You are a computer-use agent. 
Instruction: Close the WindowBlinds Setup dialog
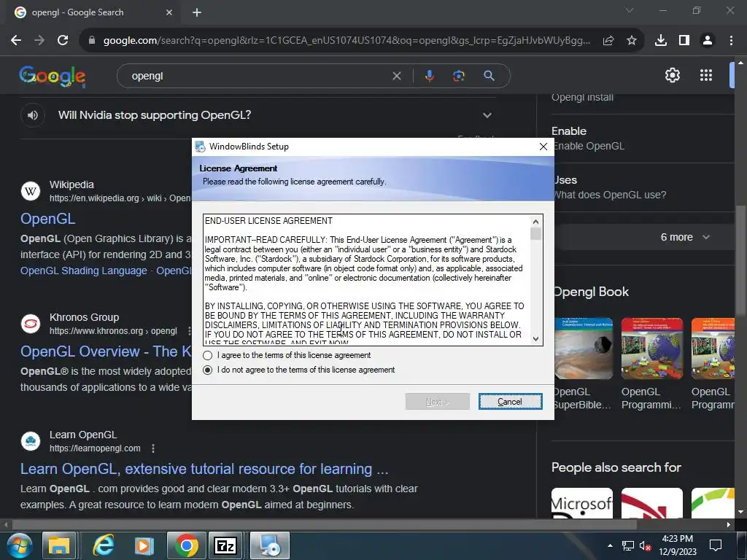(543, 147)
